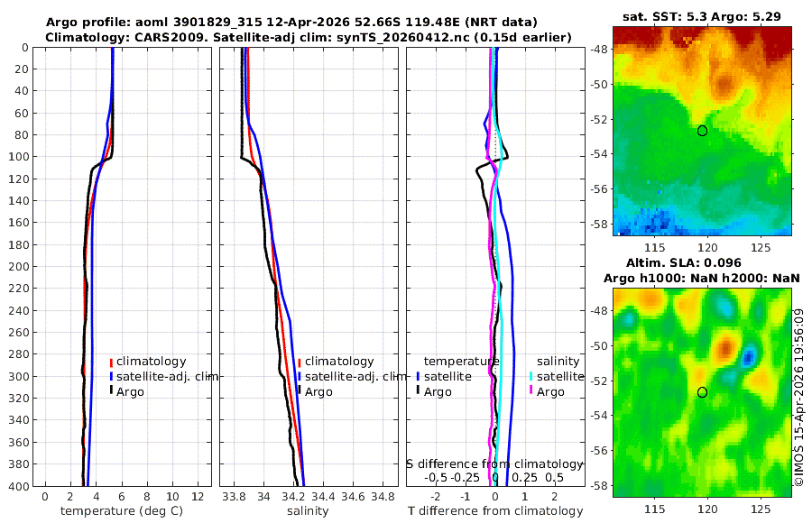Click the salinity x-axis label
This screenshot has height=523, width=812.
tap(308, 511)
